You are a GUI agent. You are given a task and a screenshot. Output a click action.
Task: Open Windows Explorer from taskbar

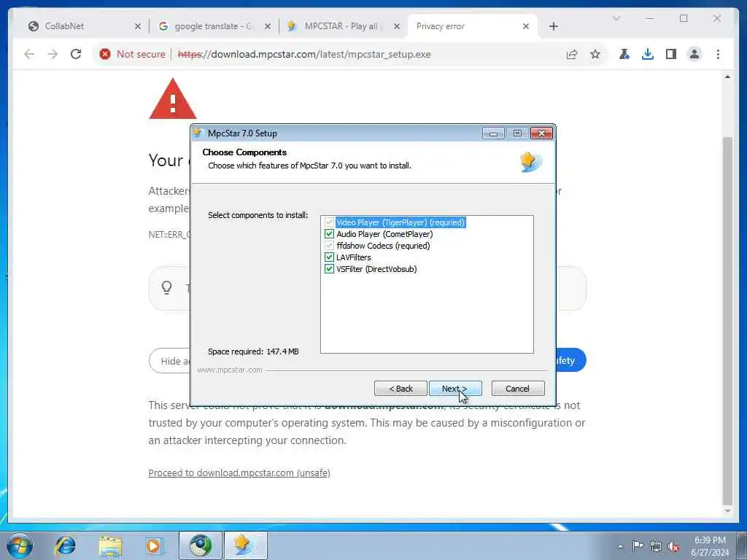(111, 545)
